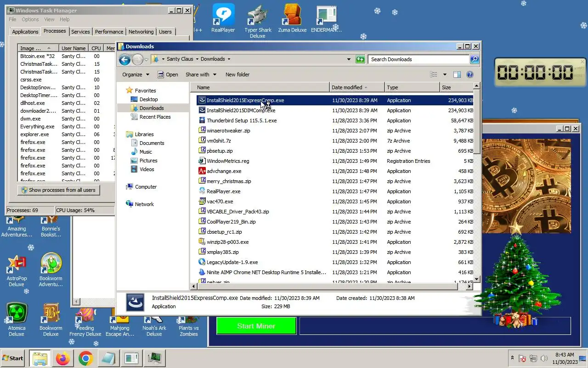Click the vertical scrollbar down arrow in Downloads
This screenshot has height=368, width=588.
point(477,279)
